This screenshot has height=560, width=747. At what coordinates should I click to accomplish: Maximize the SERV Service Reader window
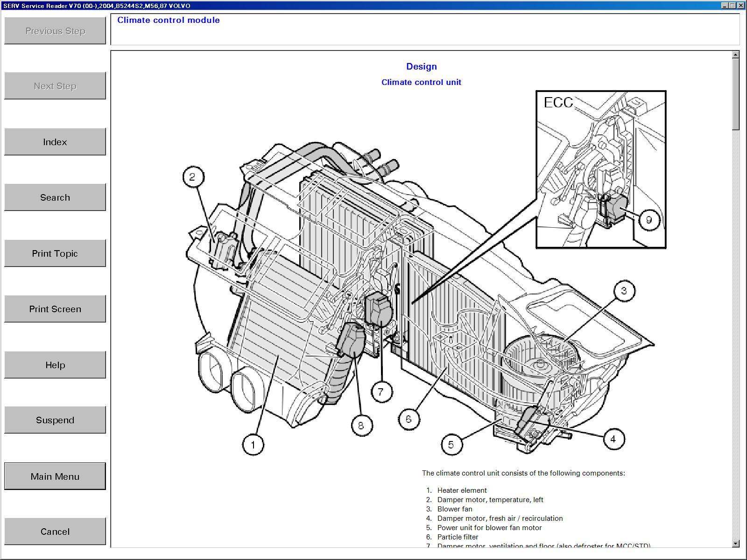[x=732, y=6]
